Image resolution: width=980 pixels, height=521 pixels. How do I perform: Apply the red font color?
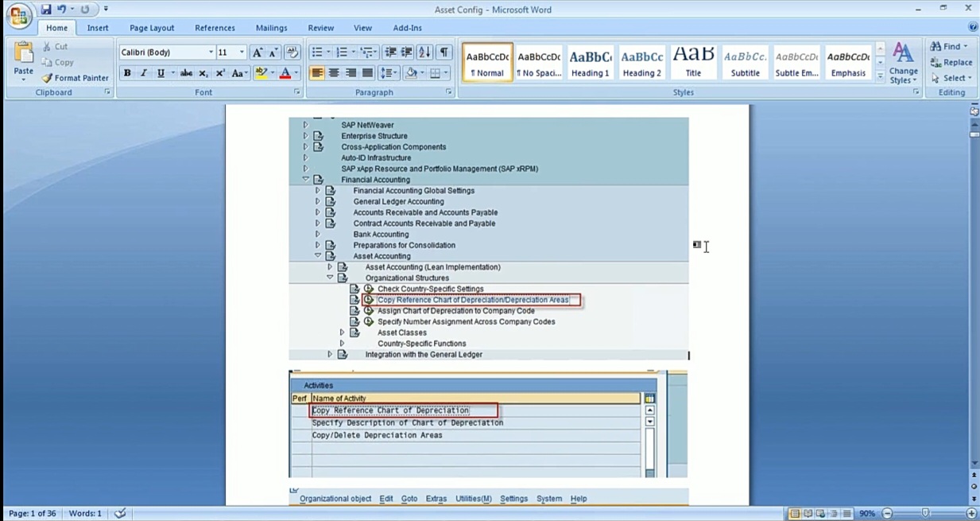(285, 73)
